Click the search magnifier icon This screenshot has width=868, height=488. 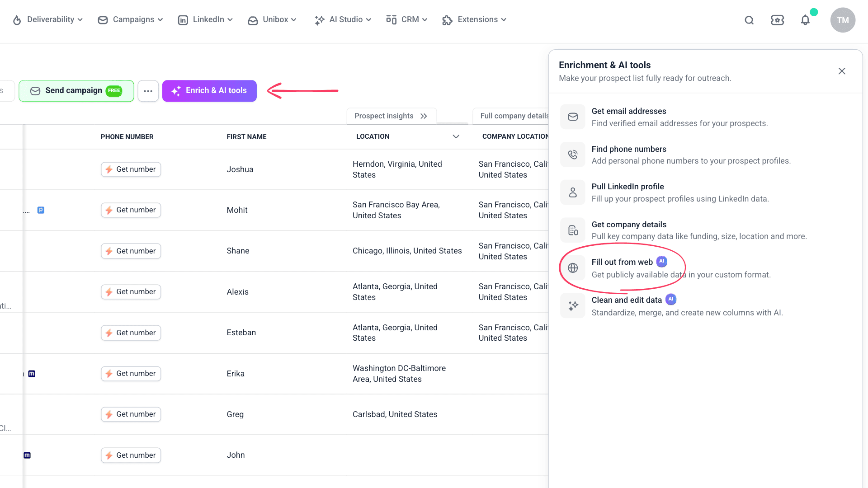click(x=749, y=20)
